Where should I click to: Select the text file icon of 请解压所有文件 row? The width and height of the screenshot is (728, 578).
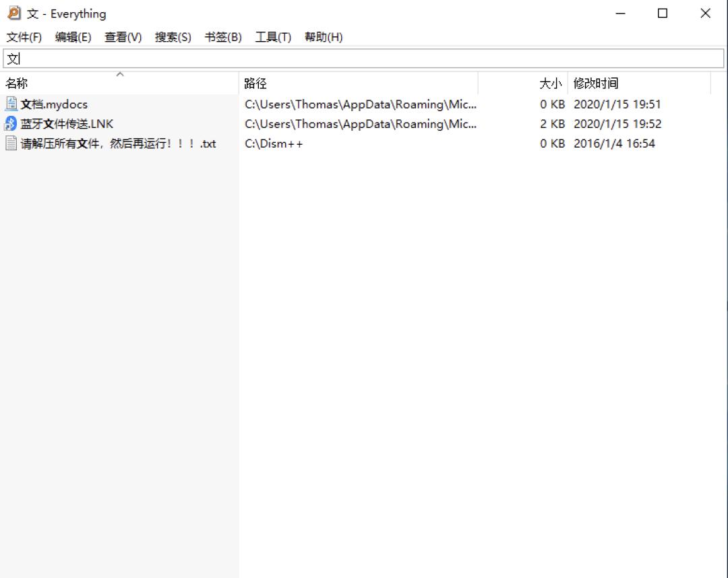tap(11, 143)
